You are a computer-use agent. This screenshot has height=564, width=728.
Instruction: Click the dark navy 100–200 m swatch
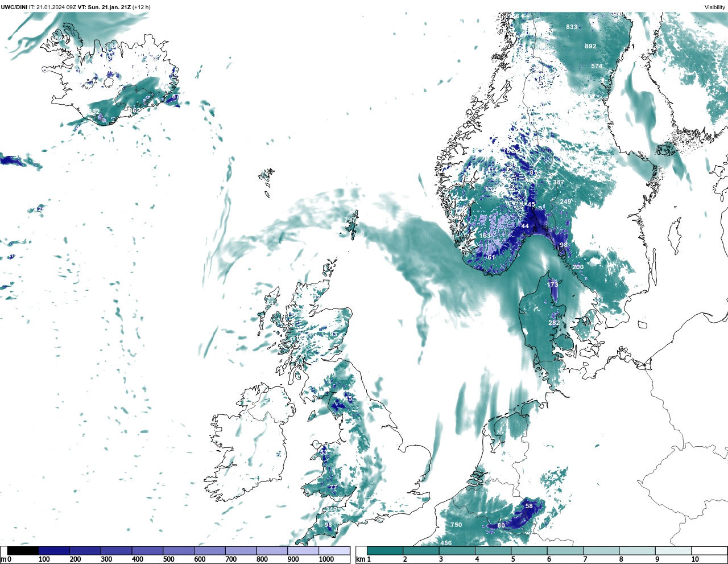(54, 551)
